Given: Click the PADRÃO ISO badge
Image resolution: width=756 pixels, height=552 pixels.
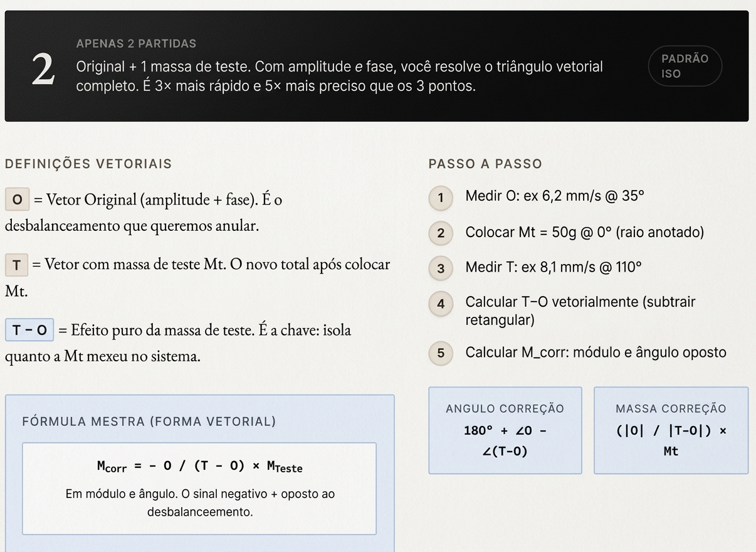Looking at the screenshot, I should (685, 66).
